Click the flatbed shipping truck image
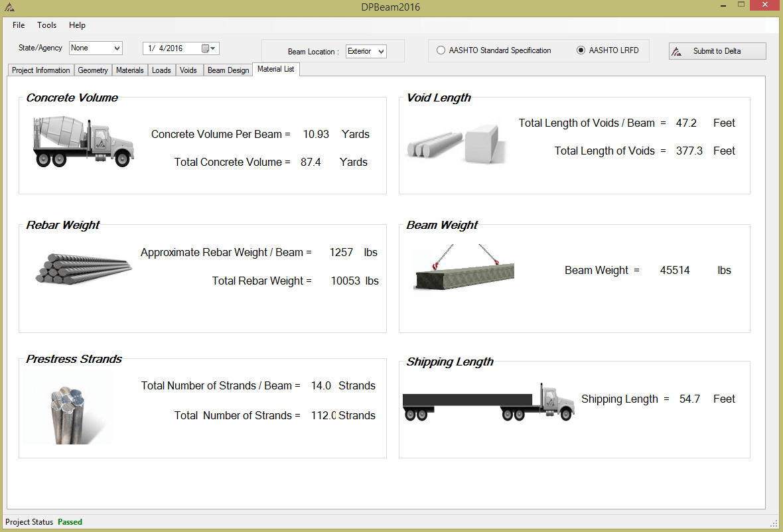This screenshot has height=532, width=783. click(488, 402)
